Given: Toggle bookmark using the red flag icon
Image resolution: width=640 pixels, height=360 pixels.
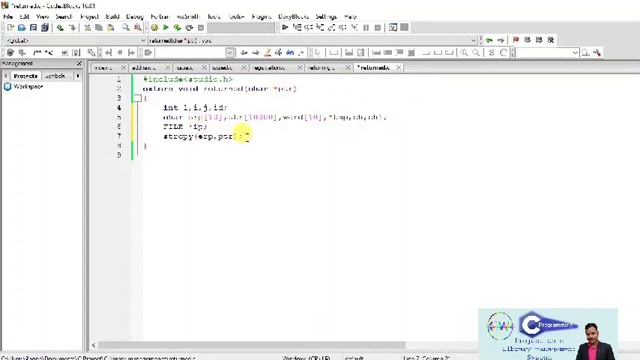Looking at the screenshot, I should point(516,40).
